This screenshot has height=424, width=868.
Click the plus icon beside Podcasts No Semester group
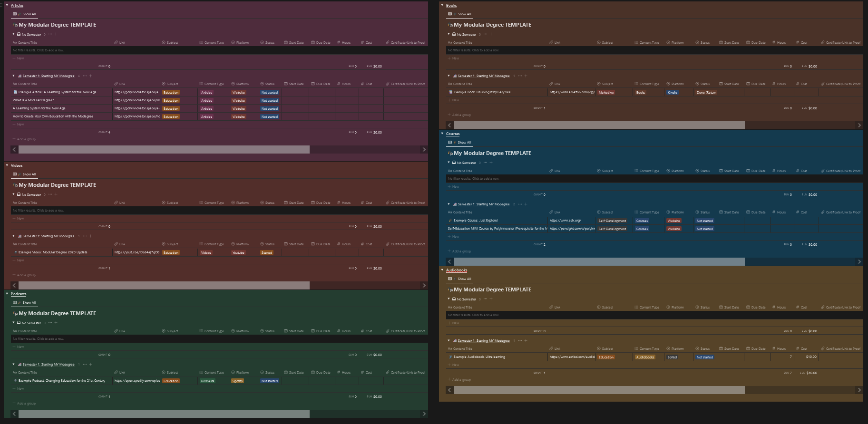56,323
